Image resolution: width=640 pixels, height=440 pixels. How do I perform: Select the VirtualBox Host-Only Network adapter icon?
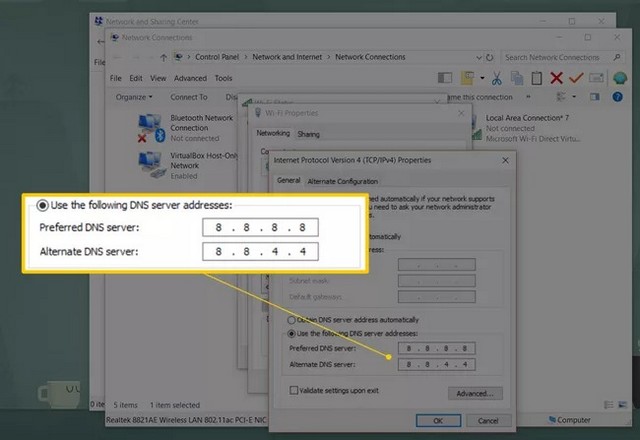coord(151,163)
